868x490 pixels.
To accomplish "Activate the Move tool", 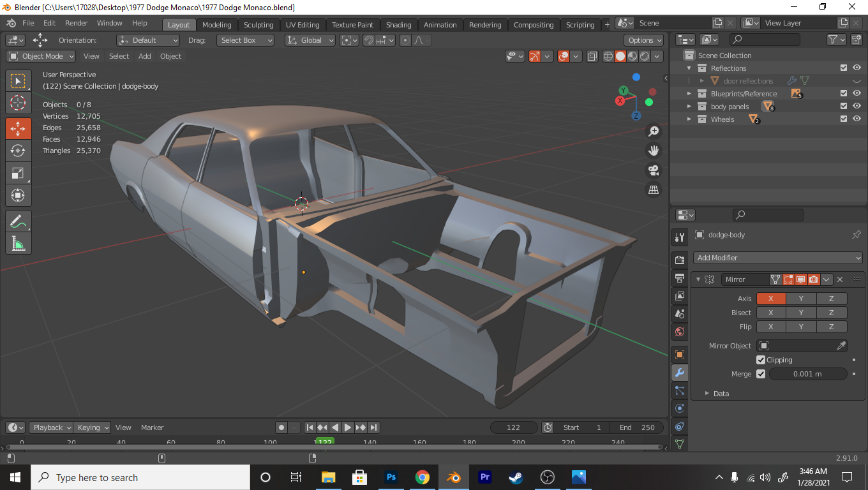I will click(18, 128).
